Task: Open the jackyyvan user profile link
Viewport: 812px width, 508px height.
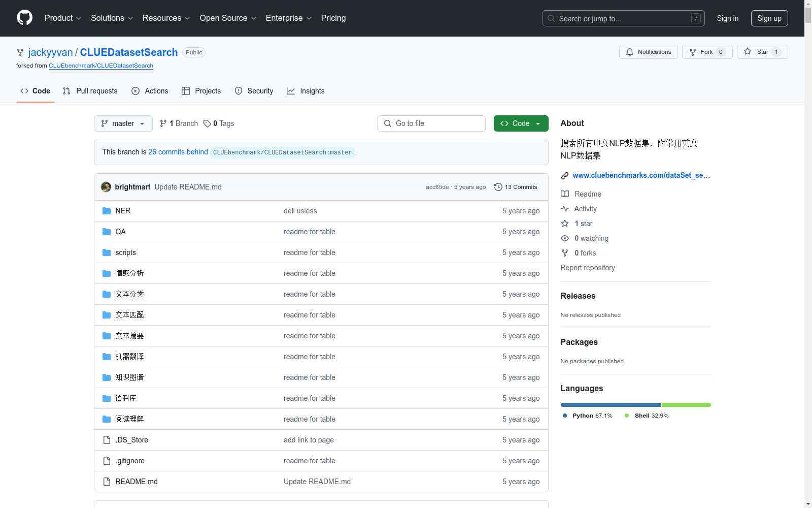Action: coord(51,52)
